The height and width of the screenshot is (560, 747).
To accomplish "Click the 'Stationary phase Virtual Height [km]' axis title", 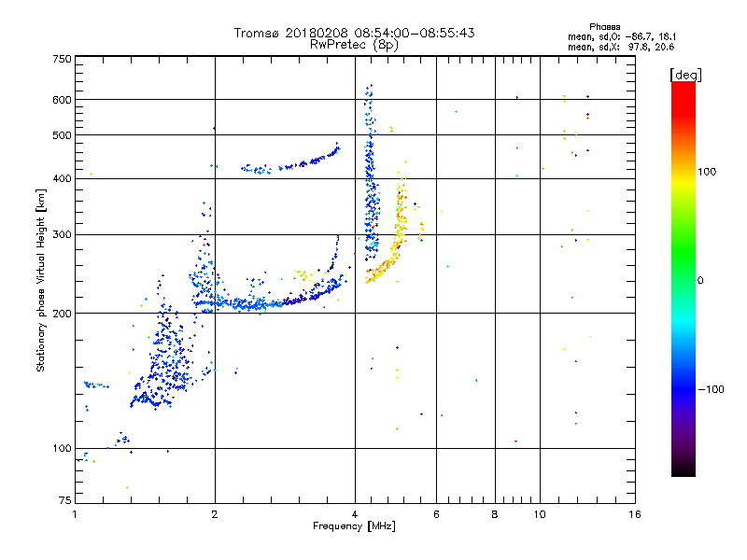I will [41, 280].
